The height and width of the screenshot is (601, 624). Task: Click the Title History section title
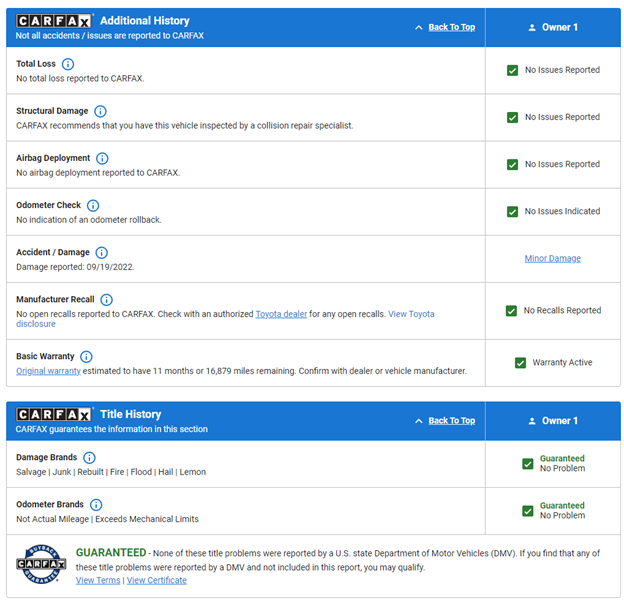pos(131,414)
